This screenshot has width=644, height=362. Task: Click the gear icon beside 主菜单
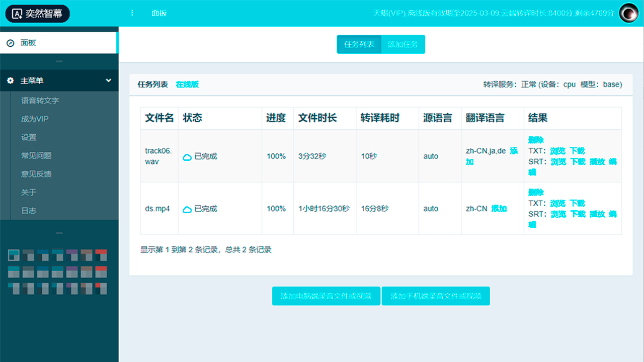tap(10, 80)
